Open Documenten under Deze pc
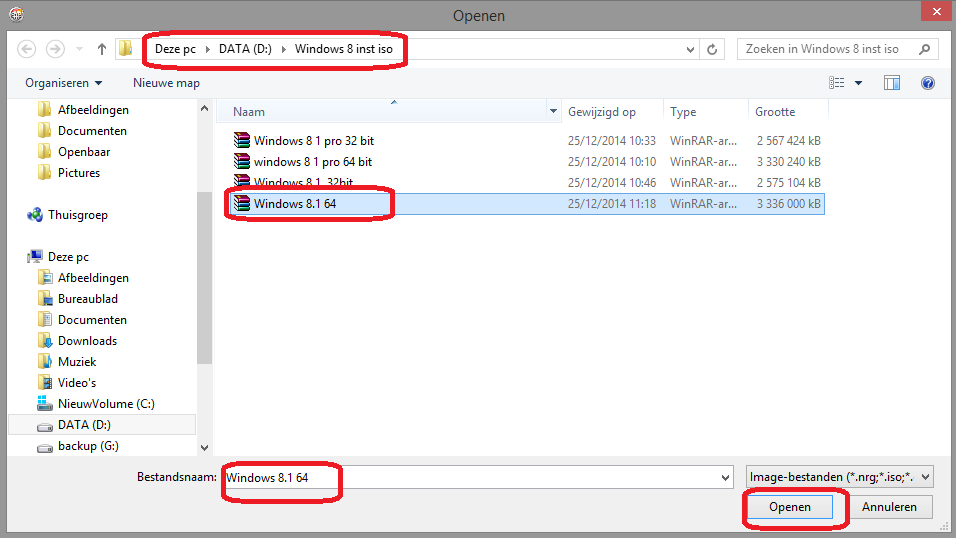Screen dimensions: 956x538 (x=92, y=320)
